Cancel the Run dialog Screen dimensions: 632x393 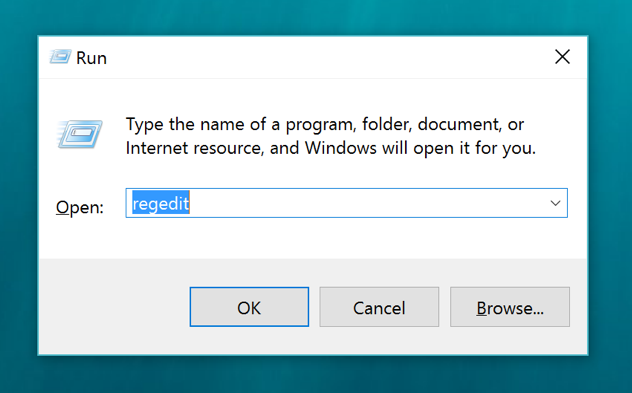379,307
